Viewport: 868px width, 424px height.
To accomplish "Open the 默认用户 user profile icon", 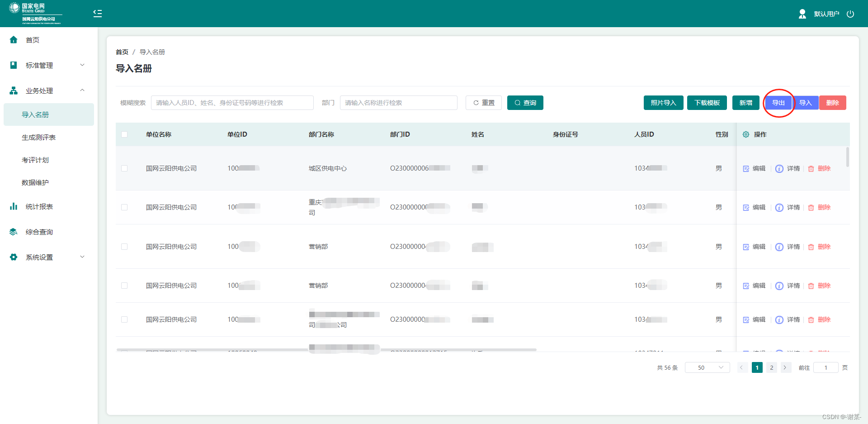I will tap(802, 14).
